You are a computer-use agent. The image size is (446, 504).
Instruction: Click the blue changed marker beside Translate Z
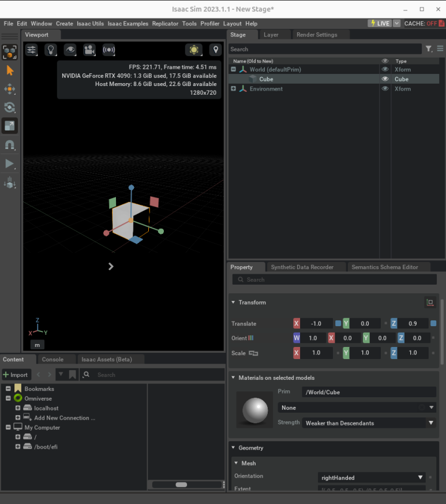pyautogui.click(x=433, y=323)
